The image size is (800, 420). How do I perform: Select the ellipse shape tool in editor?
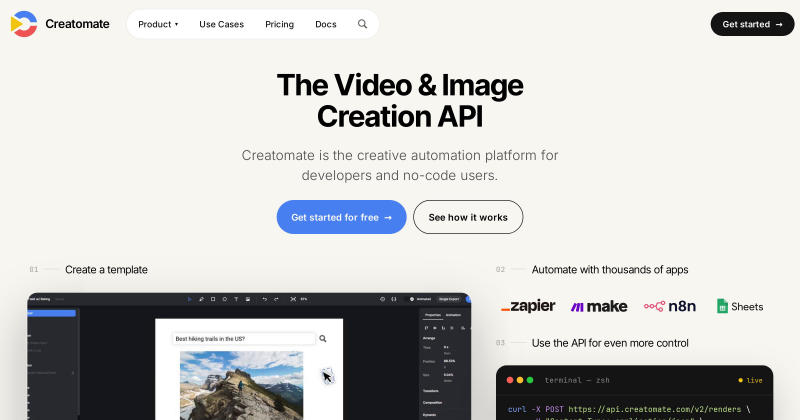(224, 299)
